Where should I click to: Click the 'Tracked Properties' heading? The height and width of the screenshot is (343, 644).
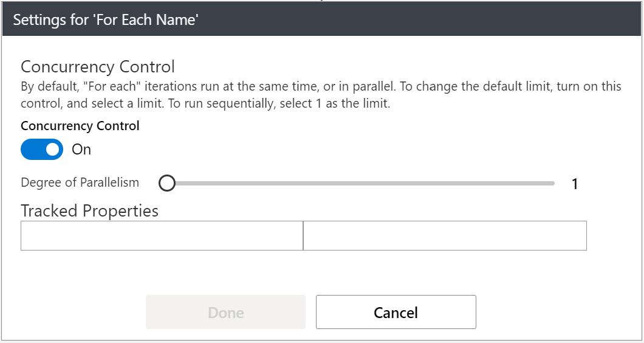click(x=89, y=210)
